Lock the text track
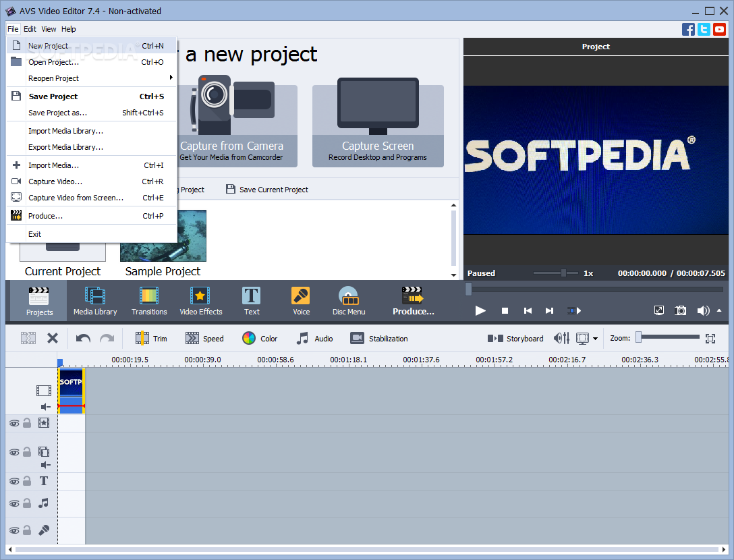The width and height of the screenshot is (734, 560). tap(27, 481)
